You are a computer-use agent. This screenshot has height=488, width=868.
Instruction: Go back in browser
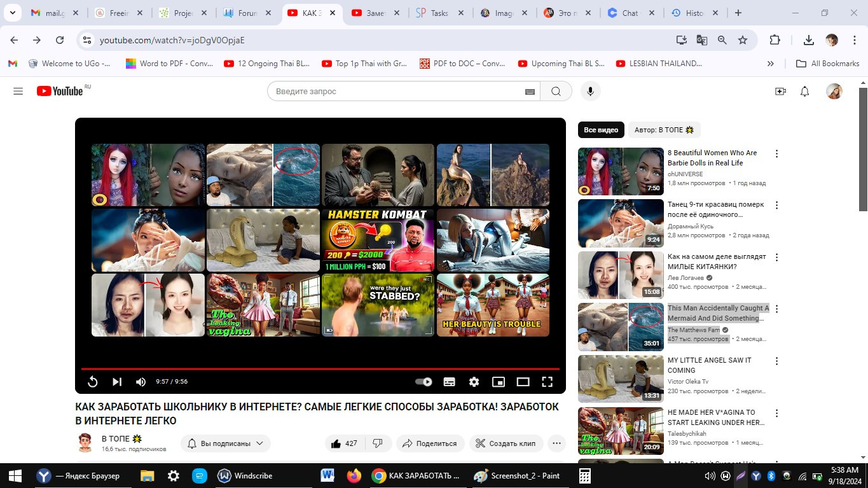pos(14,40)
